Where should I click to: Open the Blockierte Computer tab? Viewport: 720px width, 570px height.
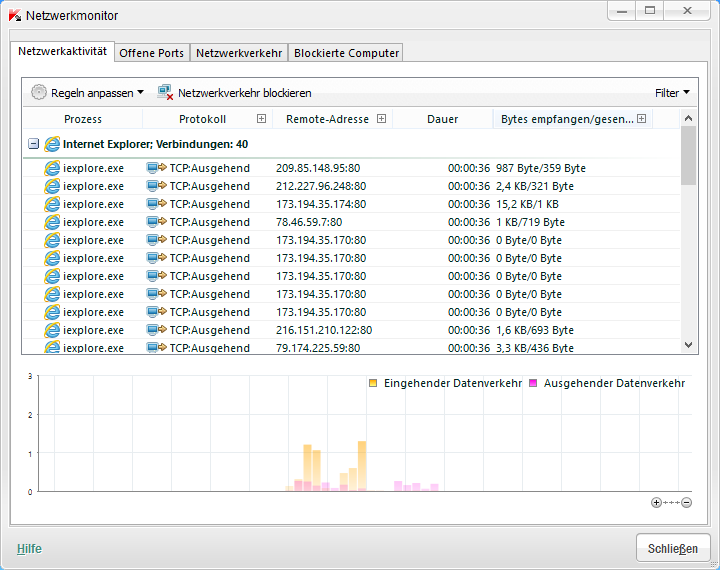346,53
